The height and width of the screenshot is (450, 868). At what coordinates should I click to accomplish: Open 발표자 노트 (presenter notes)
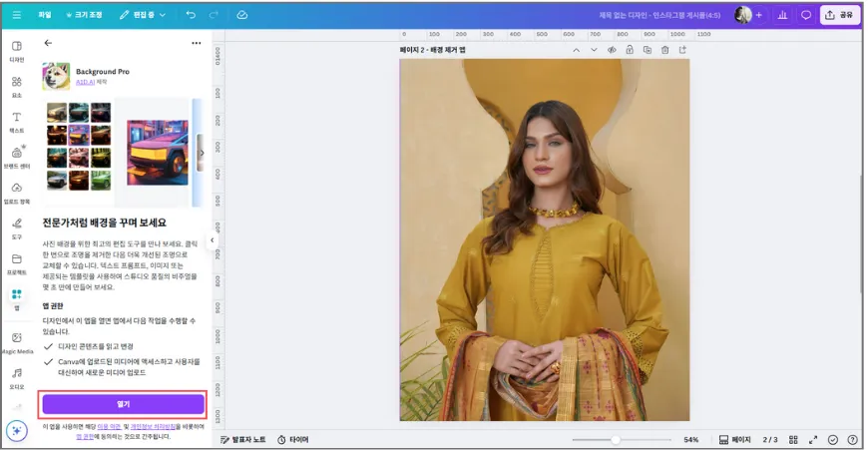coord(243,439)
